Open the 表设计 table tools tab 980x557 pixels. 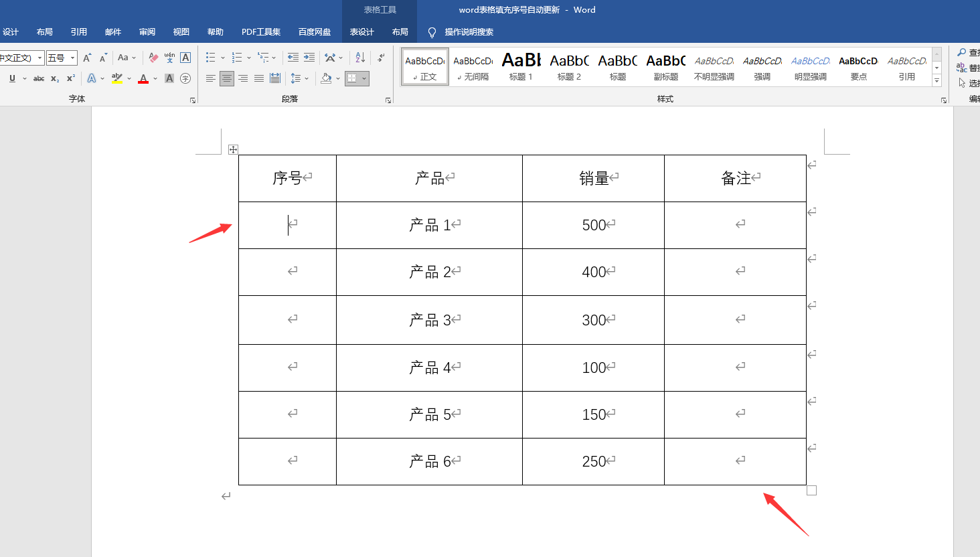point(362,32)
